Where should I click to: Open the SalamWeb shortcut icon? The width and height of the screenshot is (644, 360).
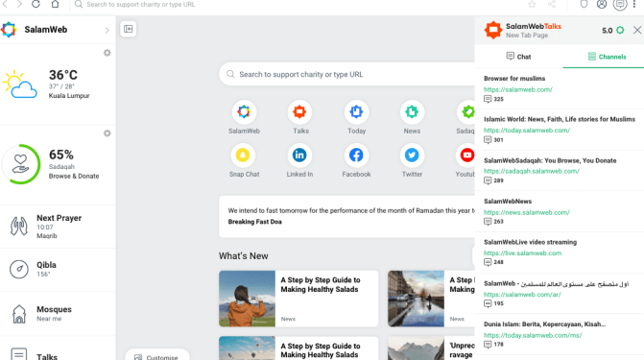pos(244,111)
